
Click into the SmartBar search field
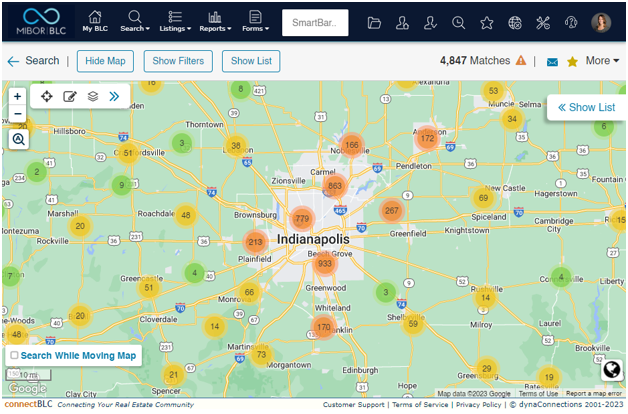click(315, 23)
